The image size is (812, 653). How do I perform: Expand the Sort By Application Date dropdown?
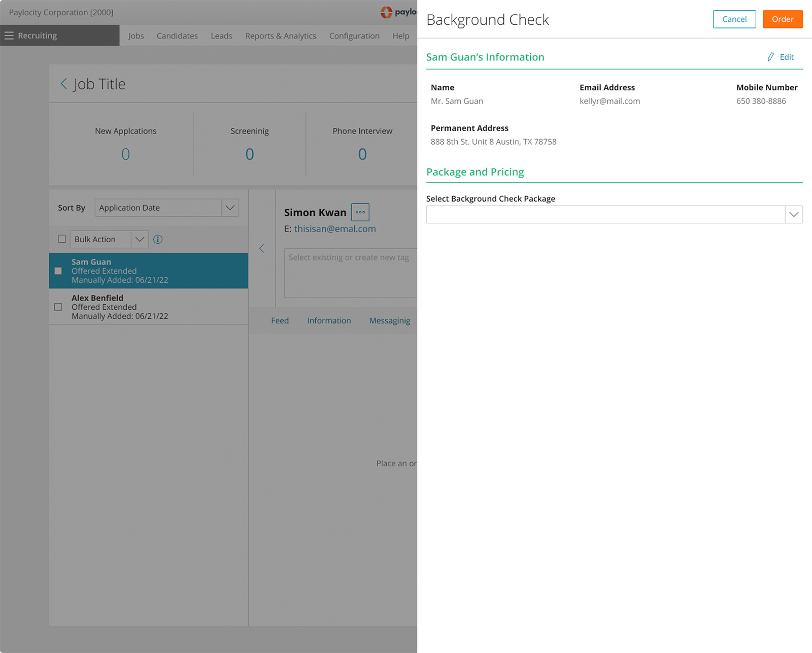(x=230, y=208)
